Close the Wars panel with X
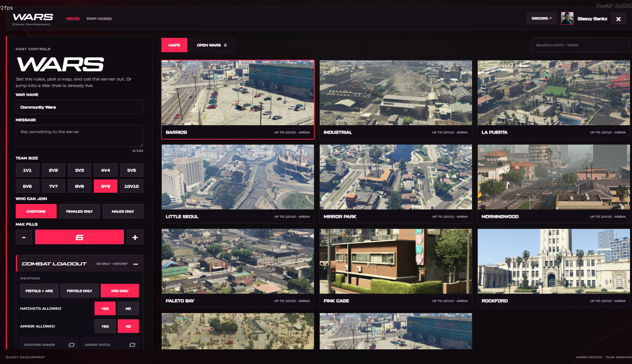The image size is (632, 364). pos(618,19)
